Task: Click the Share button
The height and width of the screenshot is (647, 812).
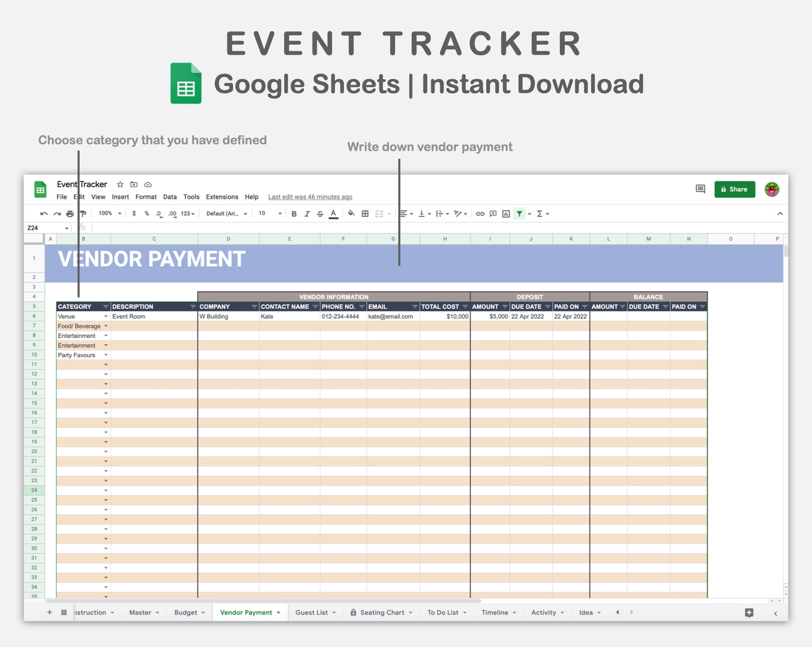Action: tap(734, 189)
